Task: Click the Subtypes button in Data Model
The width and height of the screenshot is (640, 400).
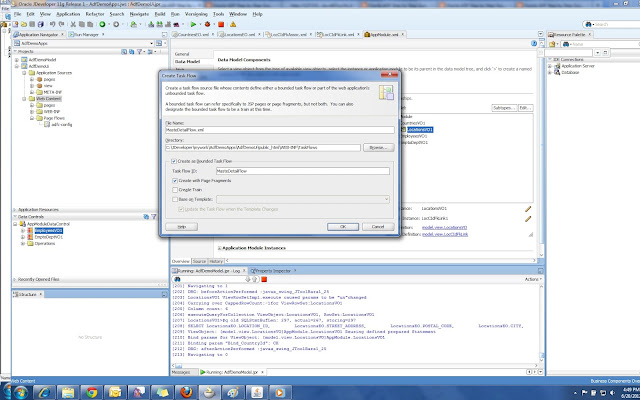Action: [x=504, y=108]
